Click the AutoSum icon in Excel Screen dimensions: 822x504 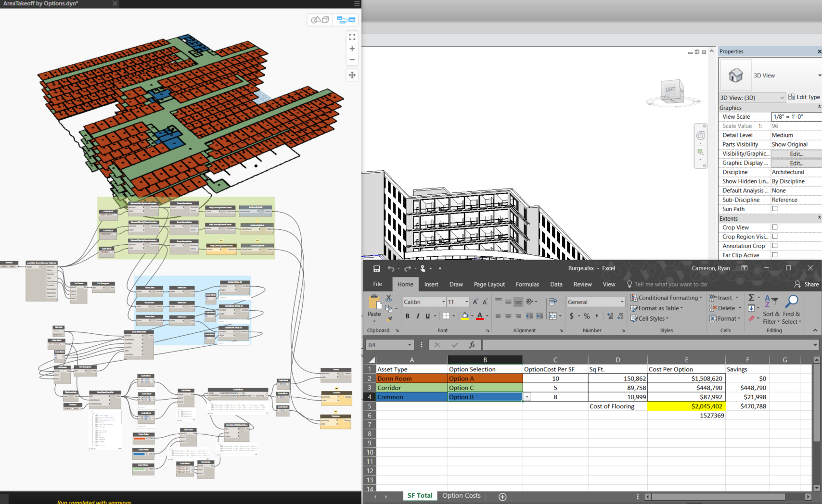pos(751,298)
